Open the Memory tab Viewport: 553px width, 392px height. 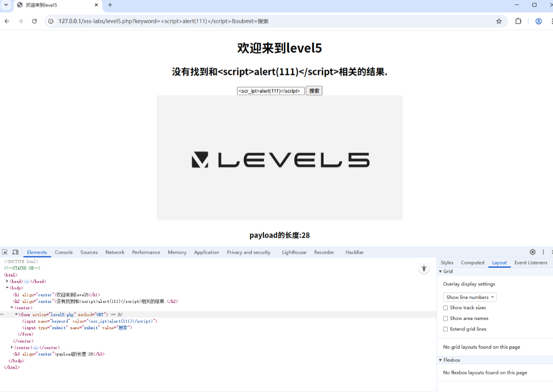177,253
